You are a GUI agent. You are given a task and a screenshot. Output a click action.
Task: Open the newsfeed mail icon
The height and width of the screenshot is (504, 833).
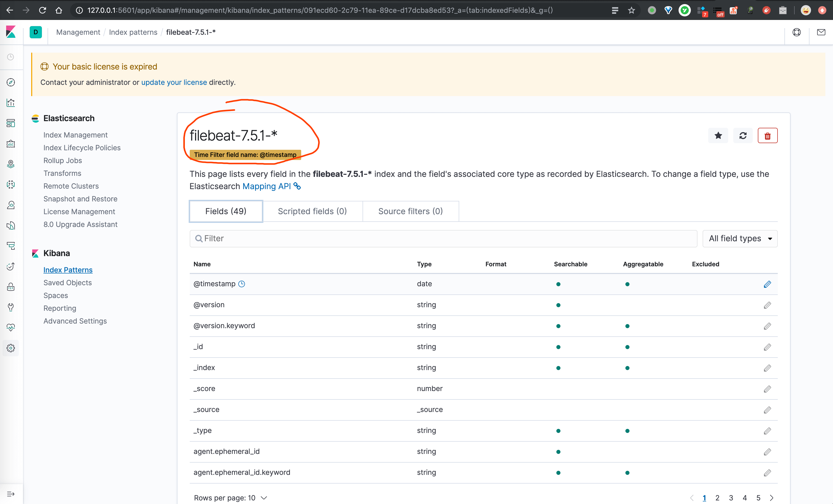pyautogui.click(x=821, y=32)
